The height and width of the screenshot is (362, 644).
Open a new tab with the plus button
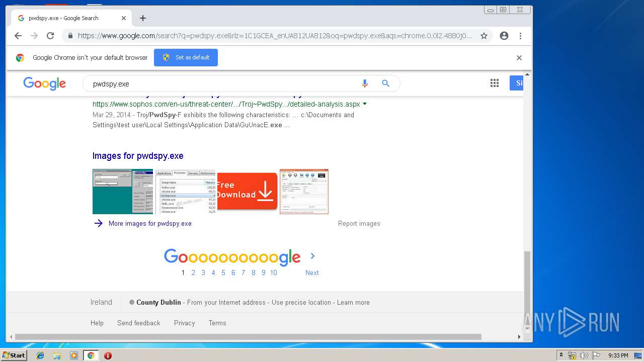coord(143,18)
